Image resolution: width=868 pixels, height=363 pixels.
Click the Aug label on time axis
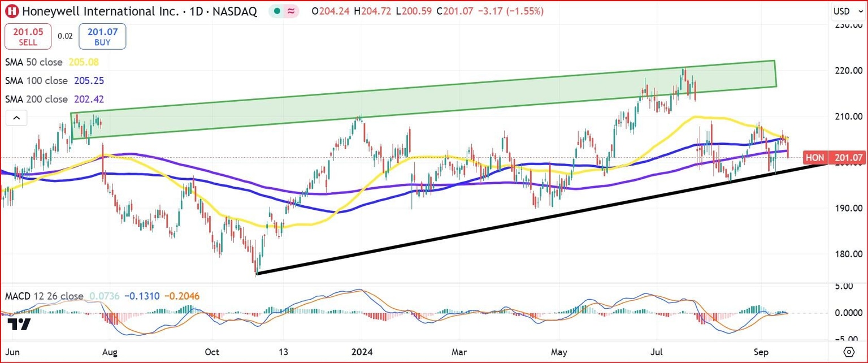[x=110, y=352]
